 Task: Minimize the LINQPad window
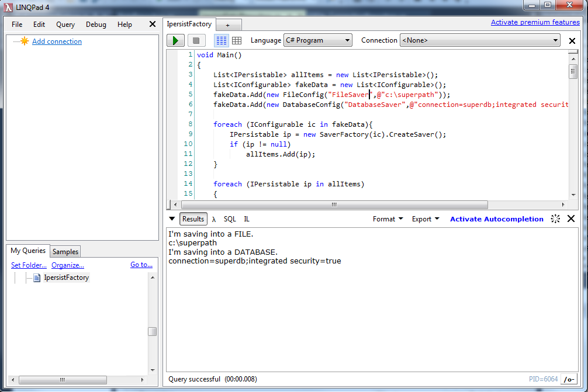[x=532, y=5]
